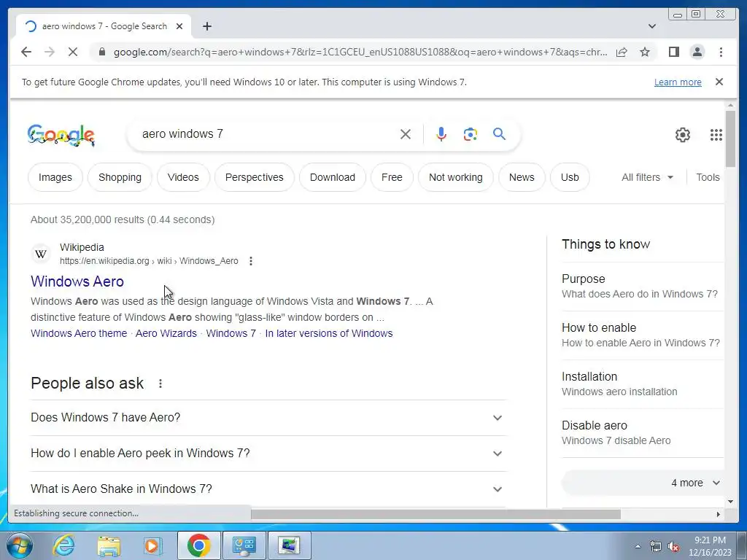Open Disable aero in Things to know
747x560 pixels.
pyautogui.click(x=642, y=433)
